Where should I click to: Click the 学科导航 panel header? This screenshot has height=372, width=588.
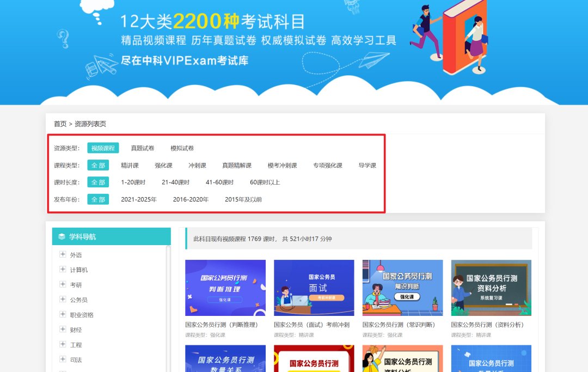point(112,236)
